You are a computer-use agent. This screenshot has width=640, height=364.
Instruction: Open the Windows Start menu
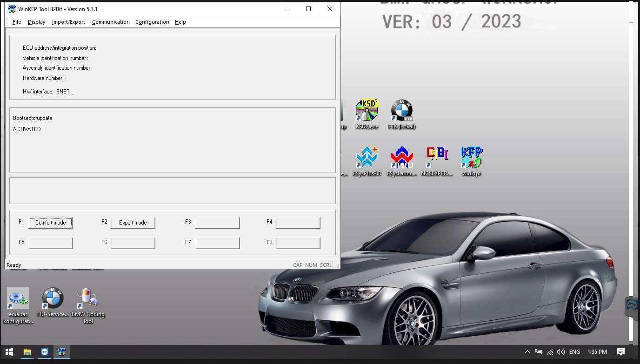tap(9, 352)
